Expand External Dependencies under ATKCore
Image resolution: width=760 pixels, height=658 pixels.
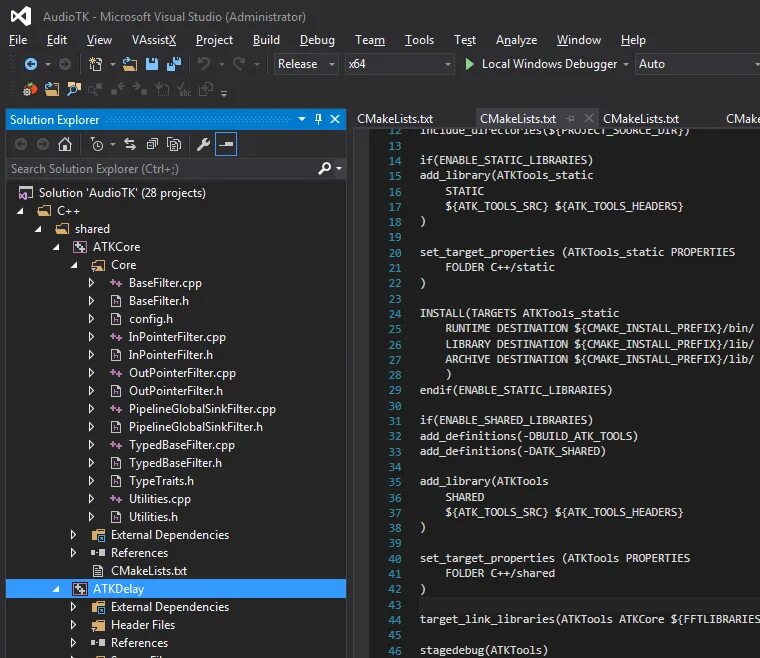73,535
